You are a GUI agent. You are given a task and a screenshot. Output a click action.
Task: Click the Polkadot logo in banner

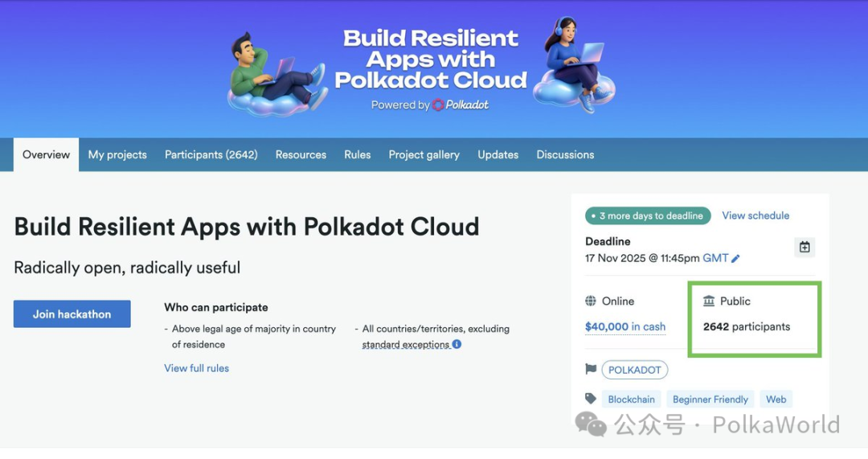pos(461,105)
